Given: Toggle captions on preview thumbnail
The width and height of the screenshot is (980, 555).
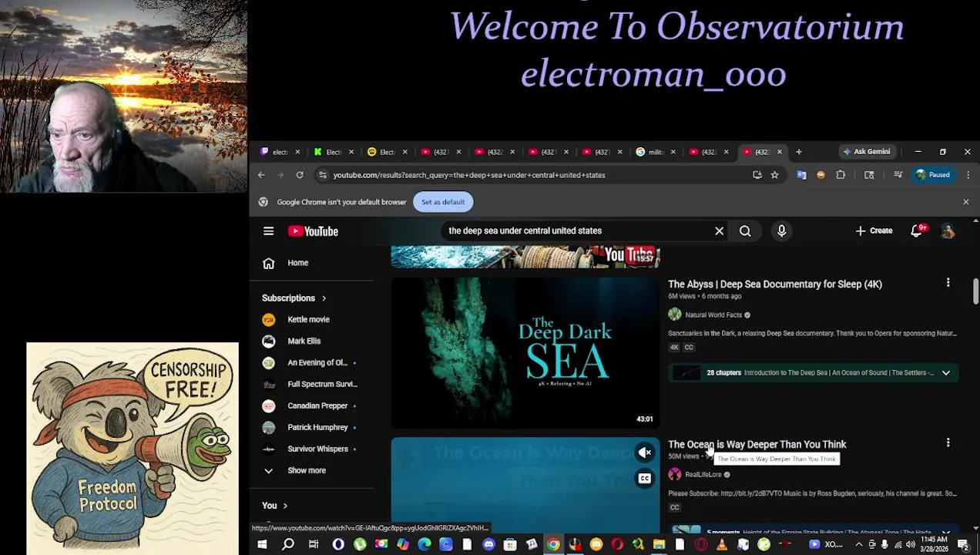Looking at the screenshot, I should [645, 479].
